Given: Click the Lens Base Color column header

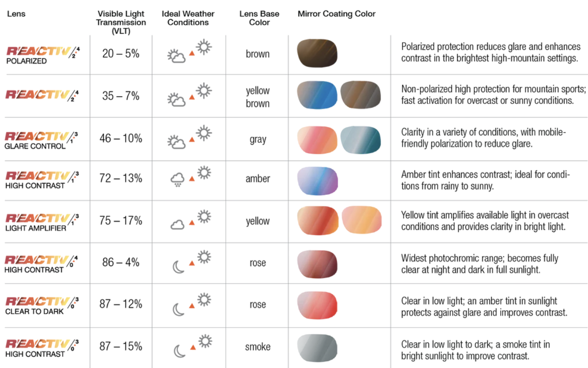Looking at the screenshot, I should [x=259, y=18].
